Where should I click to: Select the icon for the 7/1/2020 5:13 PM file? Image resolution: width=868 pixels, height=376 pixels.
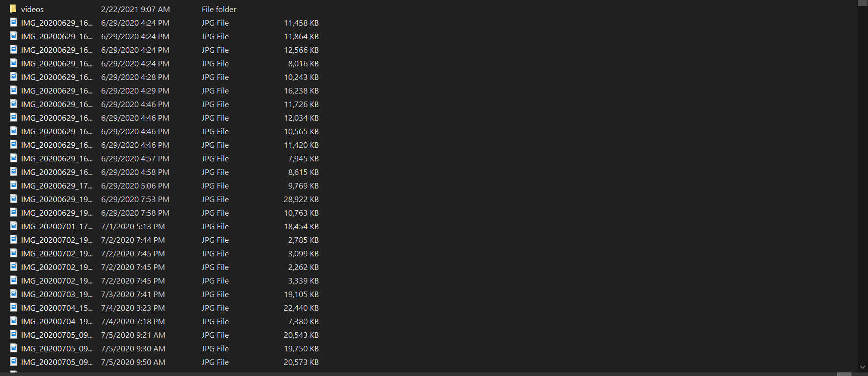pyautogui.click(x=14, y=226)
